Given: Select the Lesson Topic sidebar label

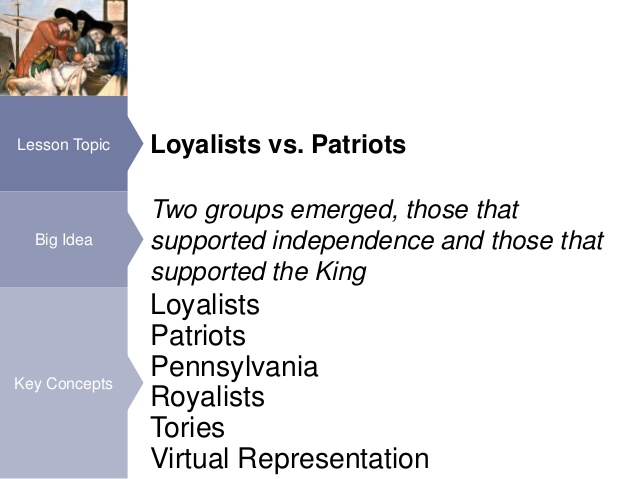Looking at the screenshot, I should coord(64,145).
